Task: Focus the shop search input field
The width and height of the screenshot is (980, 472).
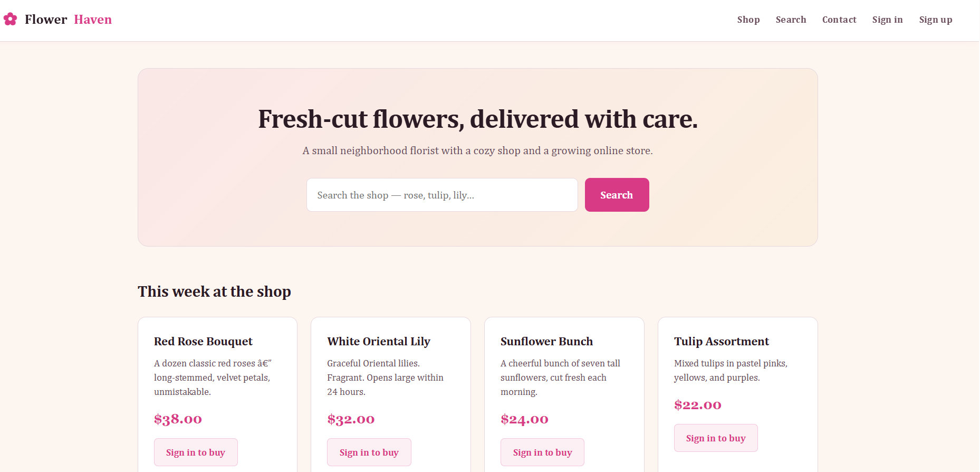Action: 442,195
